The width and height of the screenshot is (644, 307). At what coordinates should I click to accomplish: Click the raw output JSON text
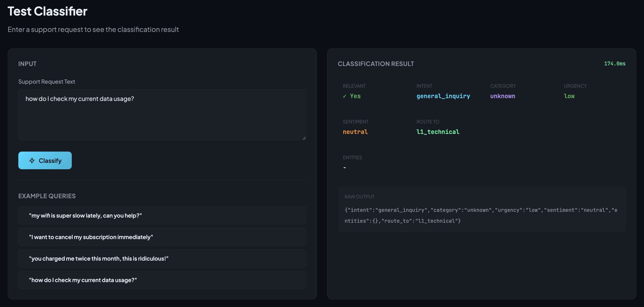pos(480,215)
